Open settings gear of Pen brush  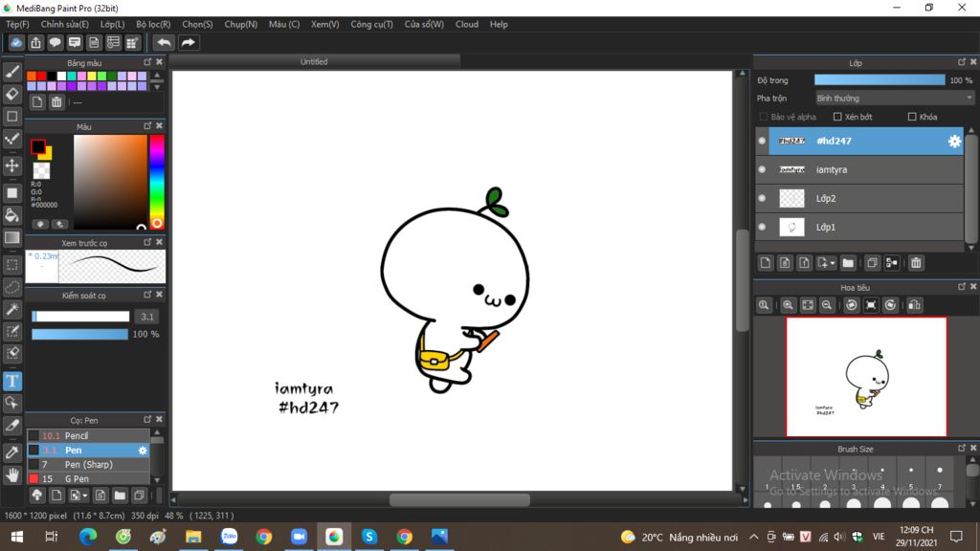143,451
